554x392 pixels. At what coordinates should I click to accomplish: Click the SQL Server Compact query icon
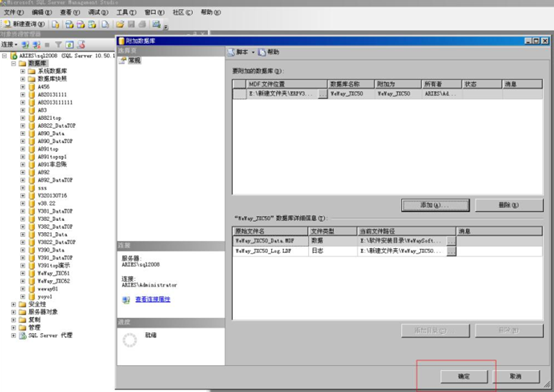click(105, 24)
